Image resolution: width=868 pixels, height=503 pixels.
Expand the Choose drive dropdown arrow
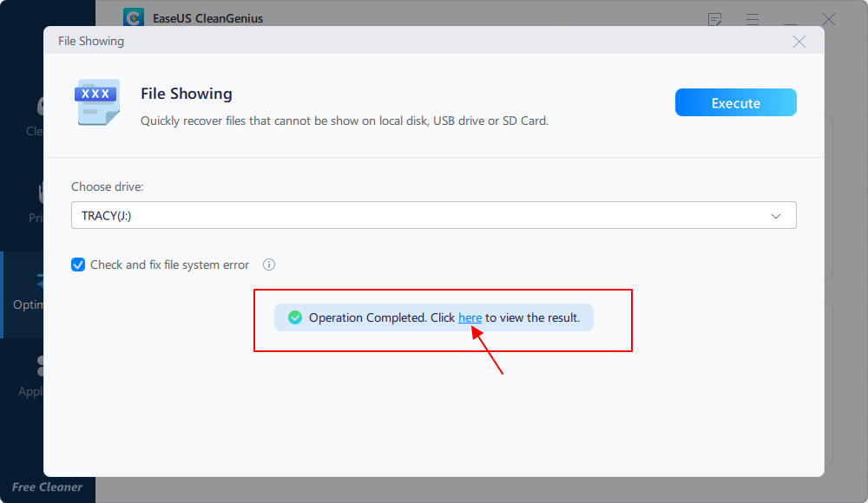click(776, 216)
